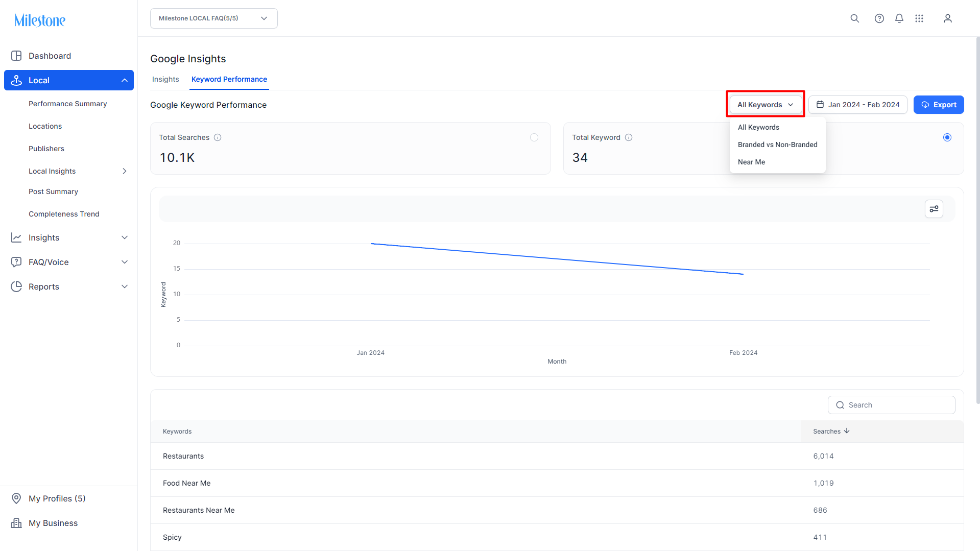Click the My Profiles pin icon
The image size is (980, 551).
pos(16,498)
